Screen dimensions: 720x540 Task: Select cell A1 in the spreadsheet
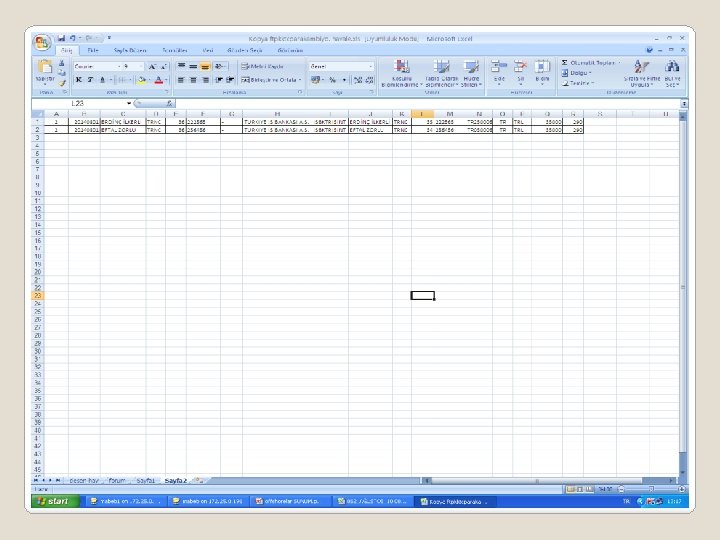pyautogui.click(x=56, y=122)
